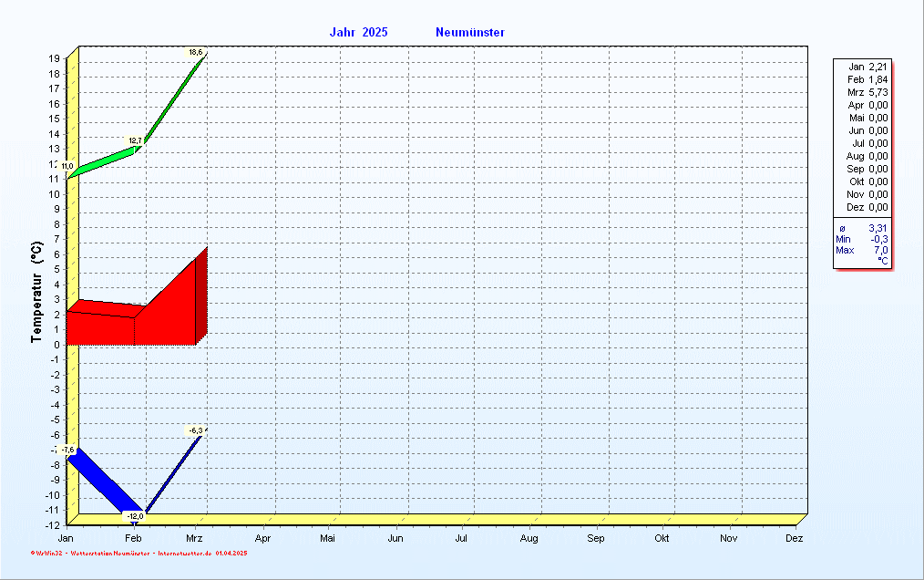
Task: Click the x-axis label 'Nov' below the chart
Action: pyautogui.click(x=729, y=538)
